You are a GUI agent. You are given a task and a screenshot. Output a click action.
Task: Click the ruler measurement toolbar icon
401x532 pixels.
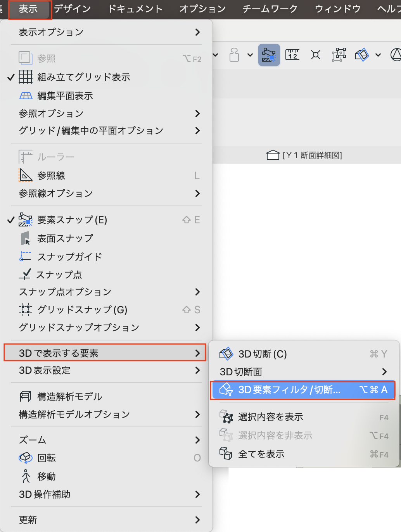point(292,55)
